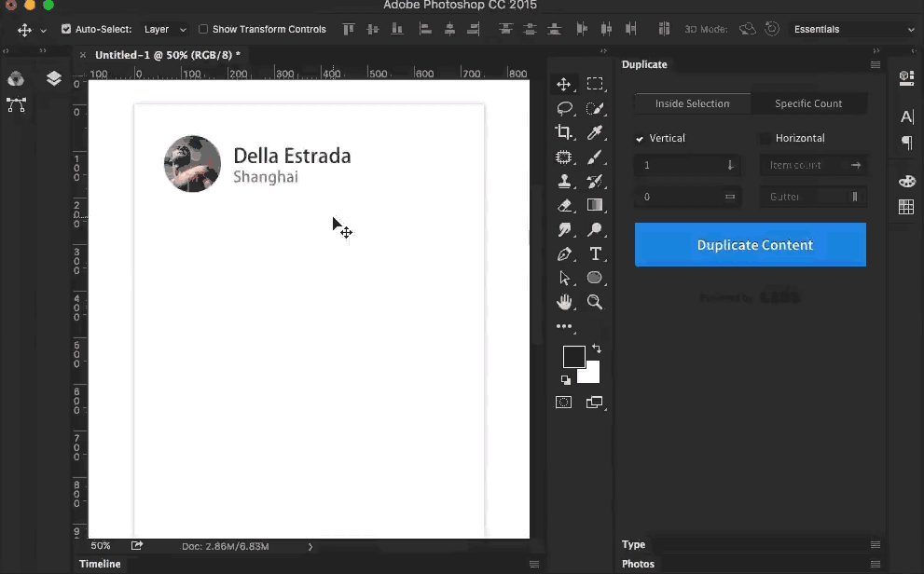
Task: Open the Duplicate panel flyout menu
Action: tap(875, 64)
